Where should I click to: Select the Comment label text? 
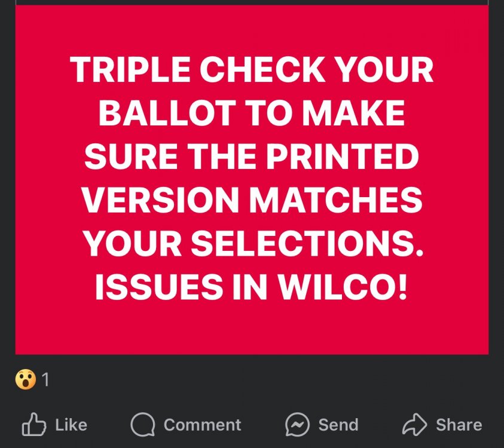(202, 425)
